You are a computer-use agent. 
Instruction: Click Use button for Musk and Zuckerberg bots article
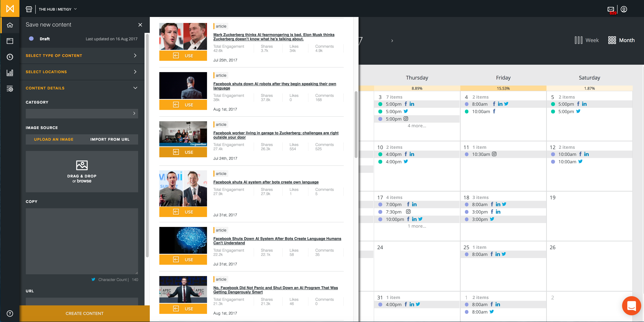pyautogui.click(x=183, y=212)
